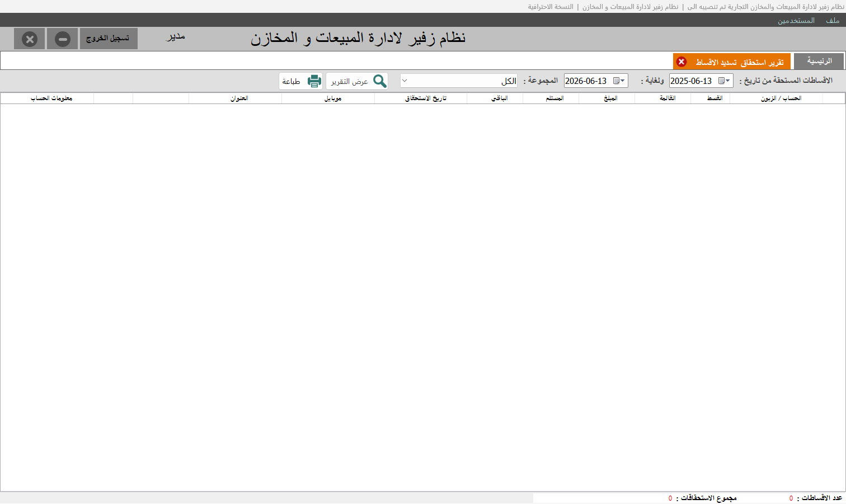
Task: Click the تسجيل الخروج logout button
Action: point(109,39)
